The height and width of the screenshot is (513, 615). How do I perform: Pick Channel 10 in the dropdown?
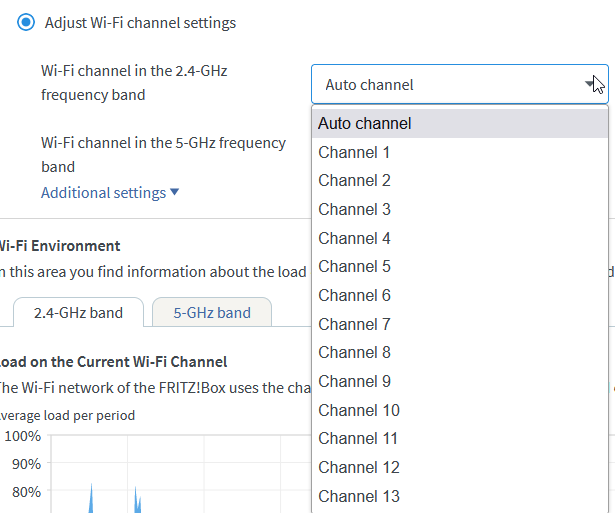click(460, 410)
